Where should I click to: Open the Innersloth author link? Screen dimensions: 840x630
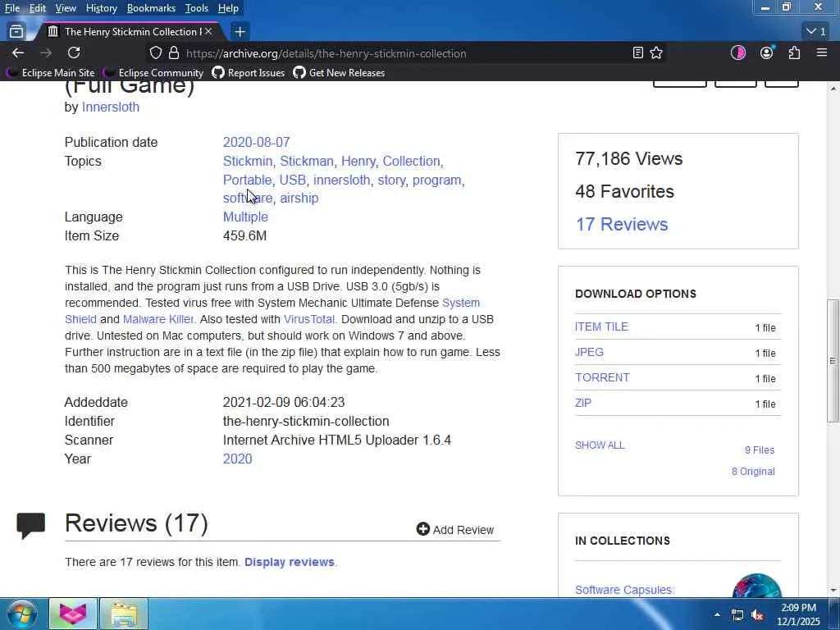[111, 107]
